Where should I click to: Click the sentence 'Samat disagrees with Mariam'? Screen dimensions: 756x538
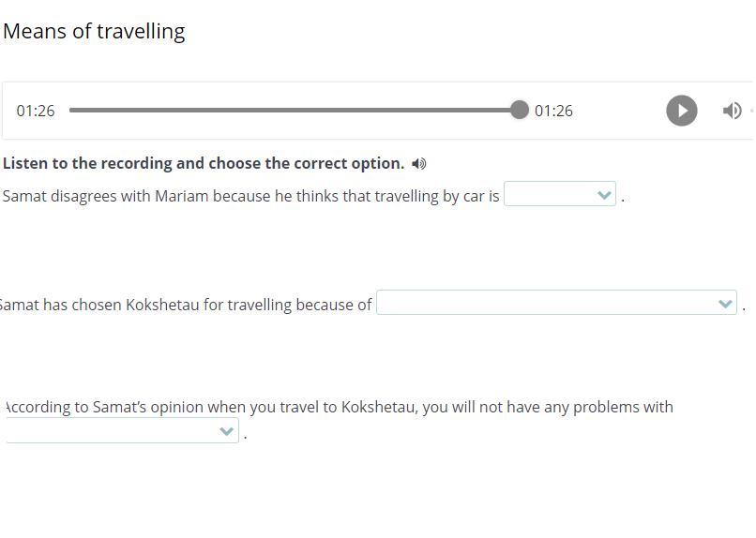click(x=250, y=196)
